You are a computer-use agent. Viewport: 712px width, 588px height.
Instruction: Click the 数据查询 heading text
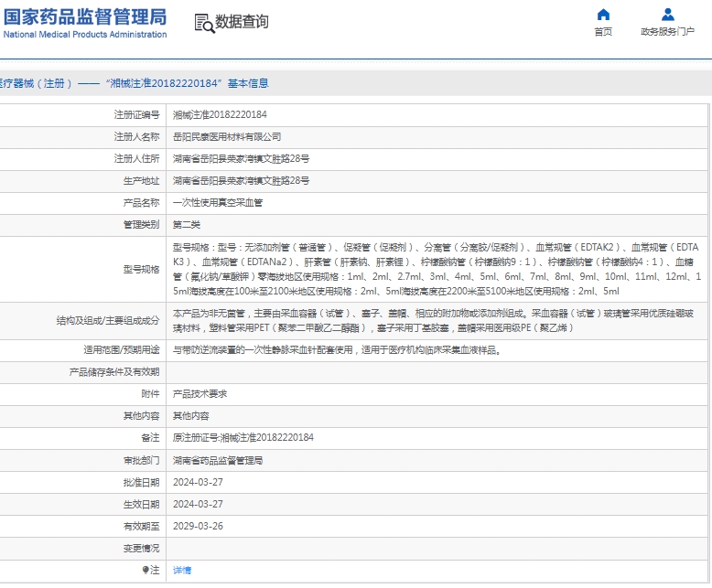242,21
